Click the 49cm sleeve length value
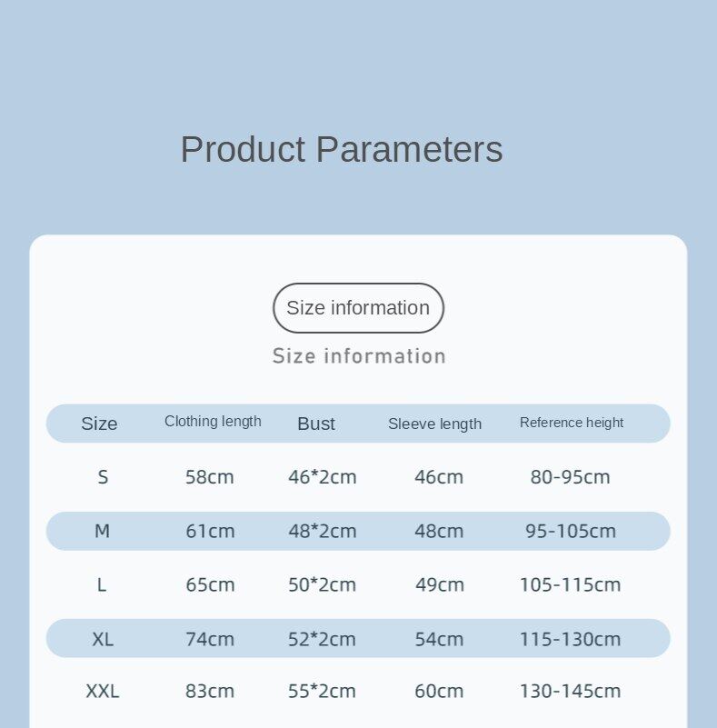Viewport: 717px width, 728px height. [440, 584]
